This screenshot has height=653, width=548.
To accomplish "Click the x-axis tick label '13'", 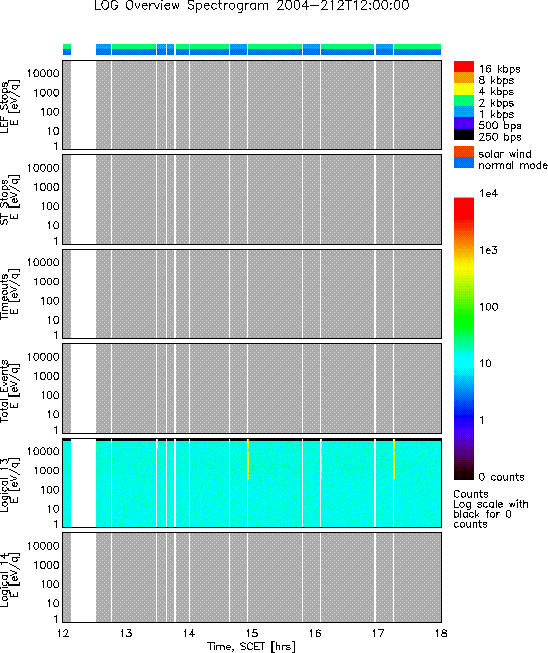I will point(126,633).
